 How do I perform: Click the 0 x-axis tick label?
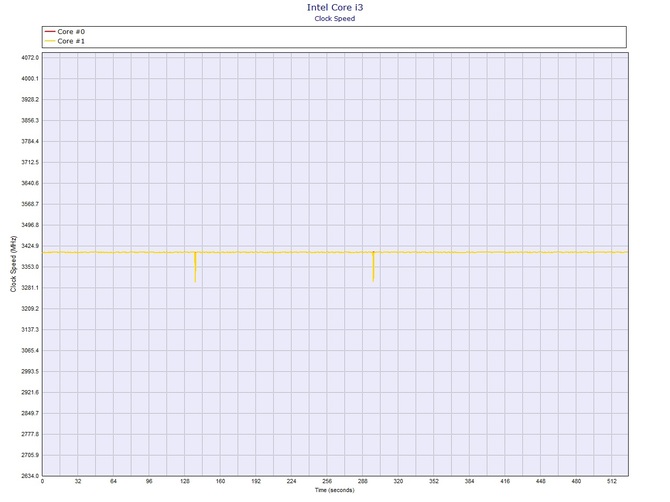click(x=42, y=481)
